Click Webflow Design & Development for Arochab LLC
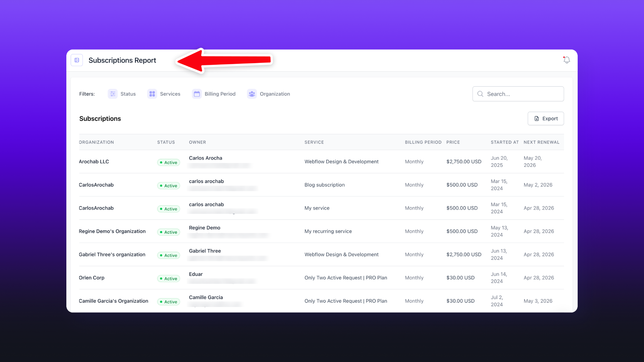 (x=341, y=162)
